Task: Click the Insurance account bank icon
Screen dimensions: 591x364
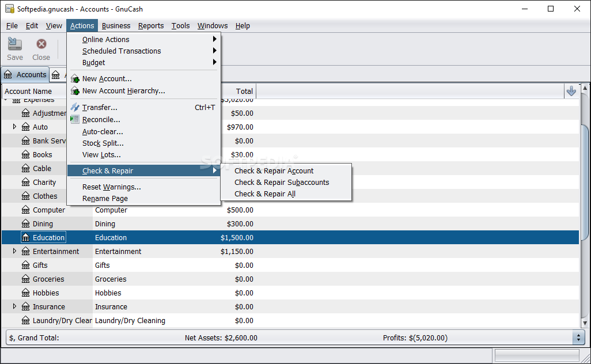Action: tap(25, 307)
